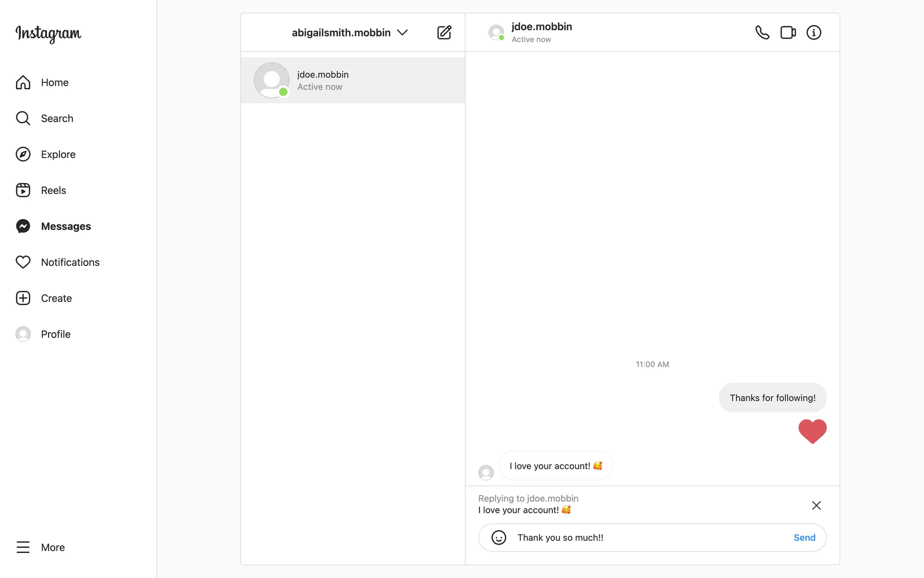Select the jdoe.mobbin conversation in the list
Image resolution: width=924 pixels, height=578 pixels.
click(x=353, y=80)
